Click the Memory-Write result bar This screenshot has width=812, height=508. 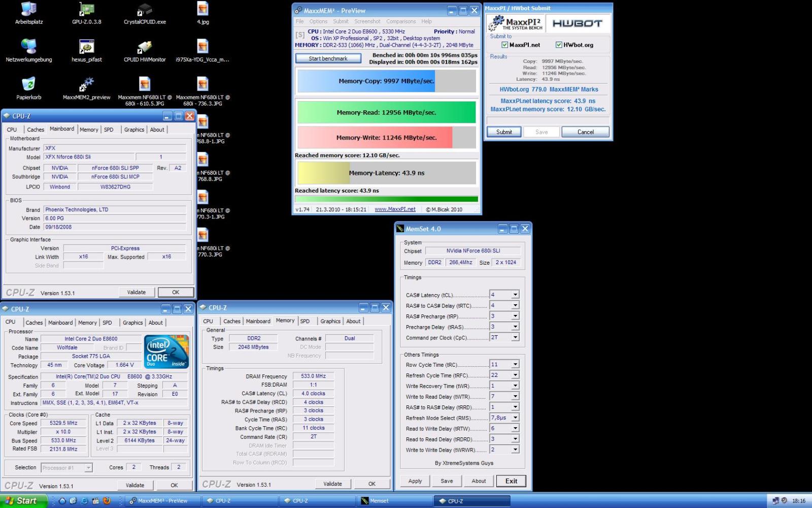click(x=387, y=138)
